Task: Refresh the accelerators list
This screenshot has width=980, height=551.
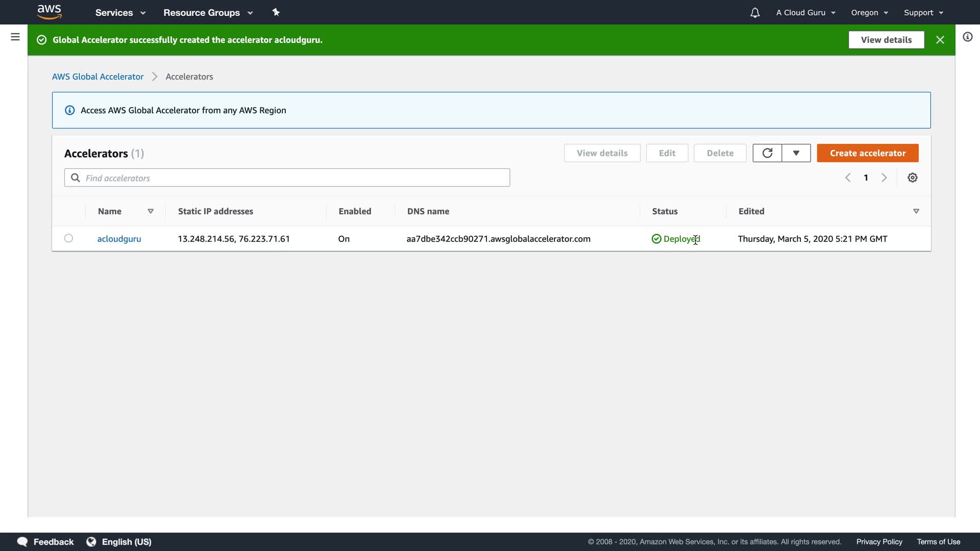Action: [x=767, y=153]
